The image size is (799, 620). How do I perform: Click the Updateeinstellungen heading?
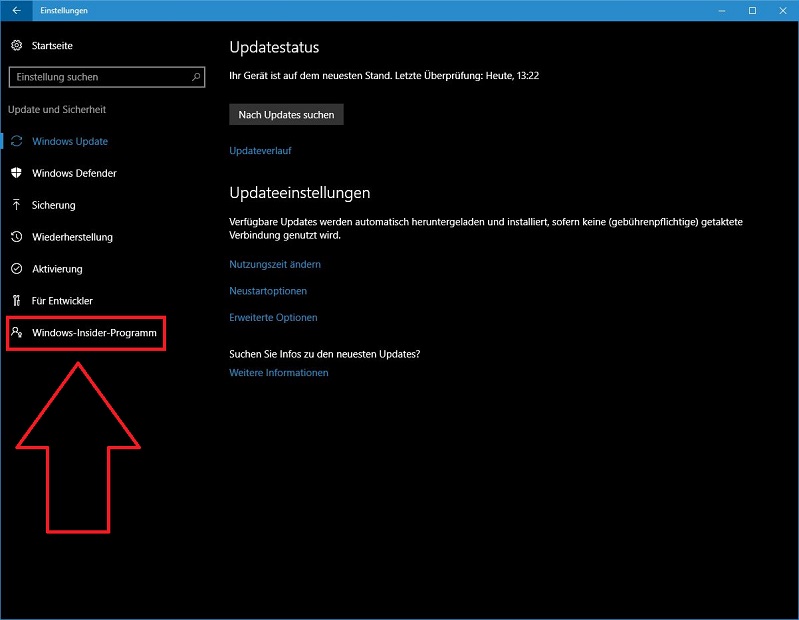click(x=300, y=193)
